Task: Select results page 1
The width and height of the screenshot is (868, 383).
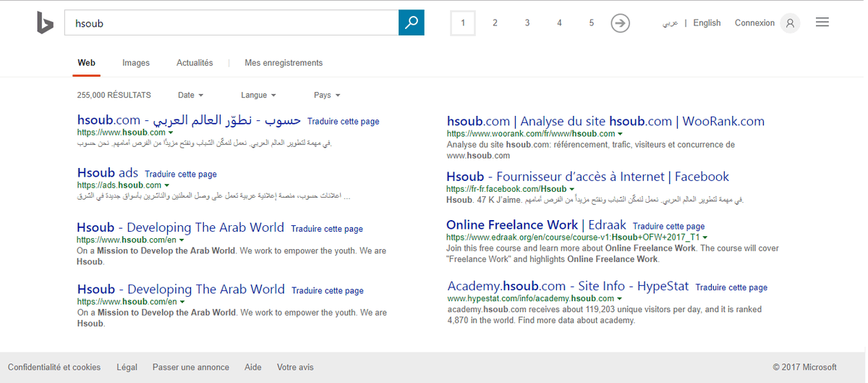Action: pos(463,23)
